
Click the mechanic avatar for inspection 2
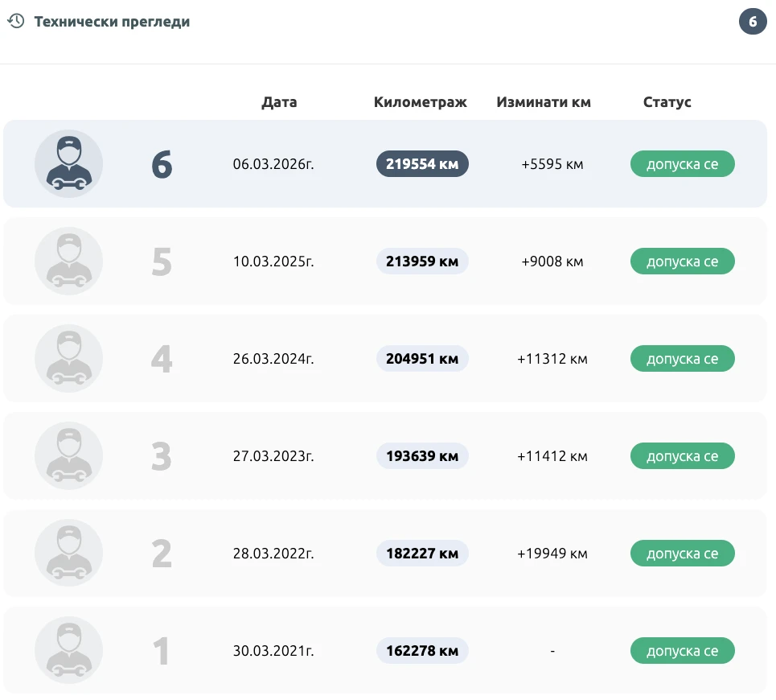[68, 553]
